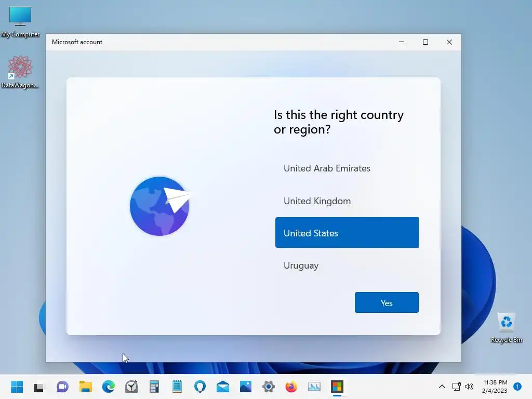
Task: Select the Recycle Bin desktop icon
Action: 506,327
